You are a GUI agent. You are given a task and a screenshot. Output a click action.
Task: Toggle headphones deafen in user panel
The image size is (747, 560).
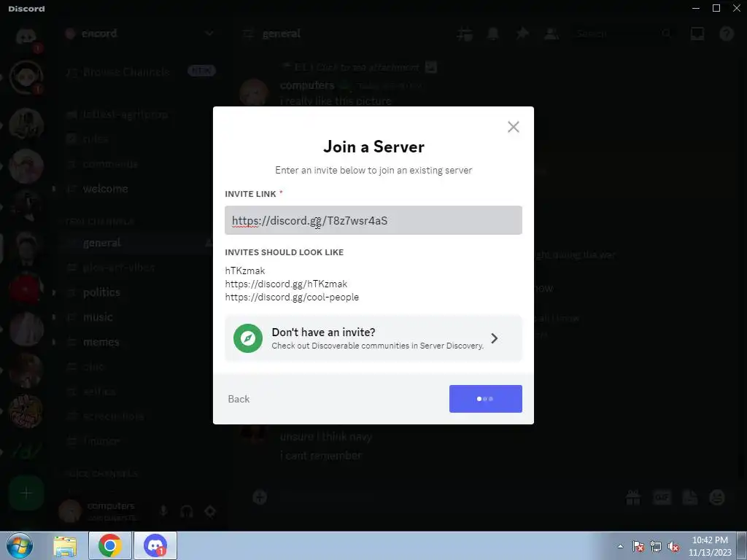click(187, 511)
